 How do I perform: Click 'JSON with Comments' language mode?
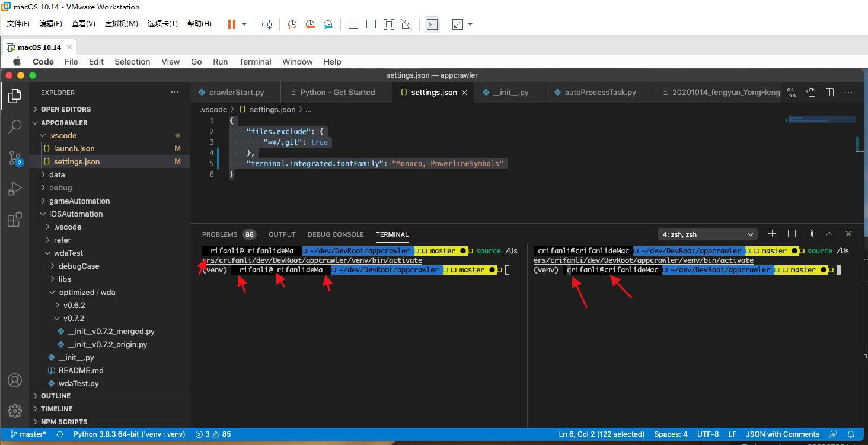(x=782, y=434)
